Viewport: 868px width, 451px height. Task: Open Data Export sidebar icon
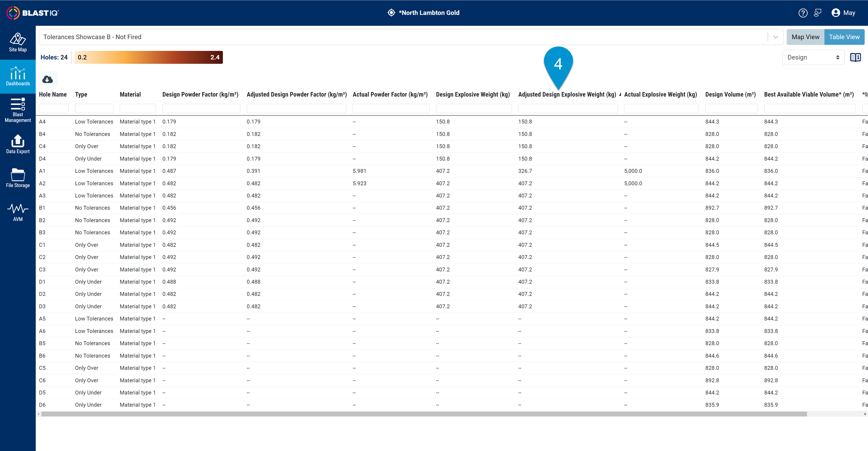18,144
